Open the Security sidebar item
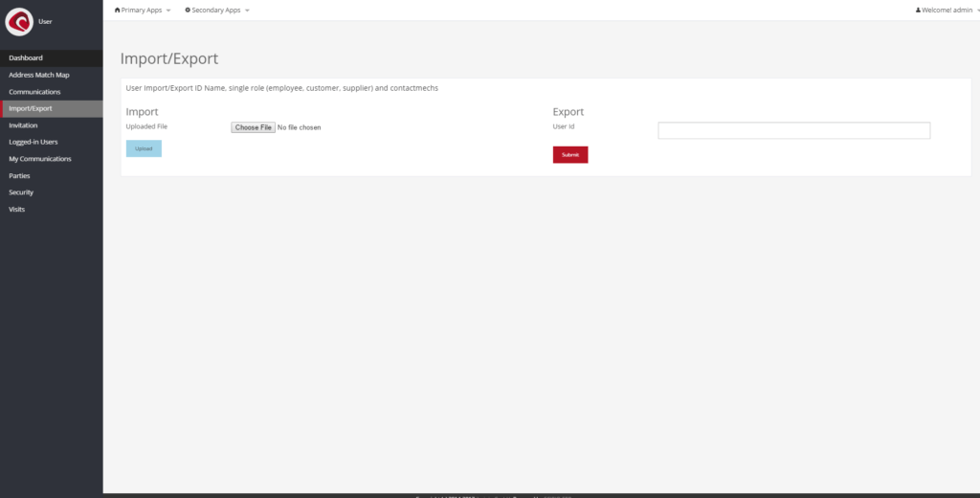 point(21,192)
